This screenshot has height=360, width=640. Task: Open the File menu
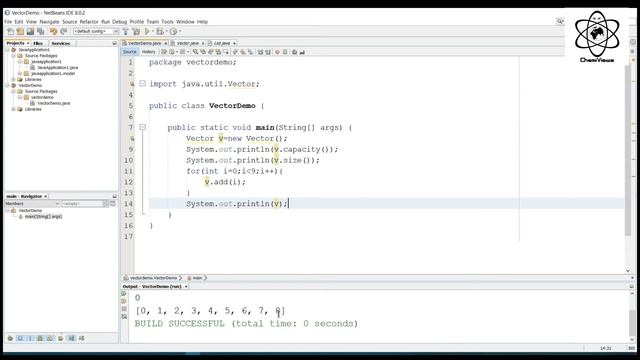click(x=8, y=22)
